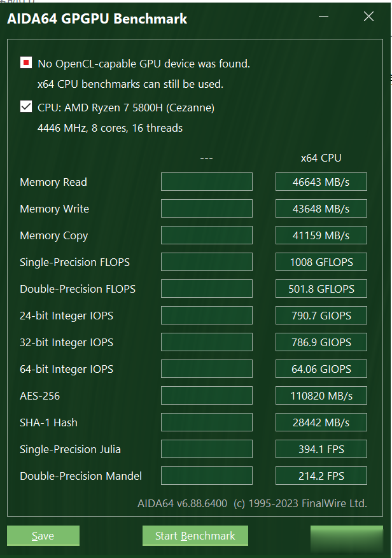Click the AES-256 label
The image size is (392, 558).
pyautogui.click(x=40, y=395)
